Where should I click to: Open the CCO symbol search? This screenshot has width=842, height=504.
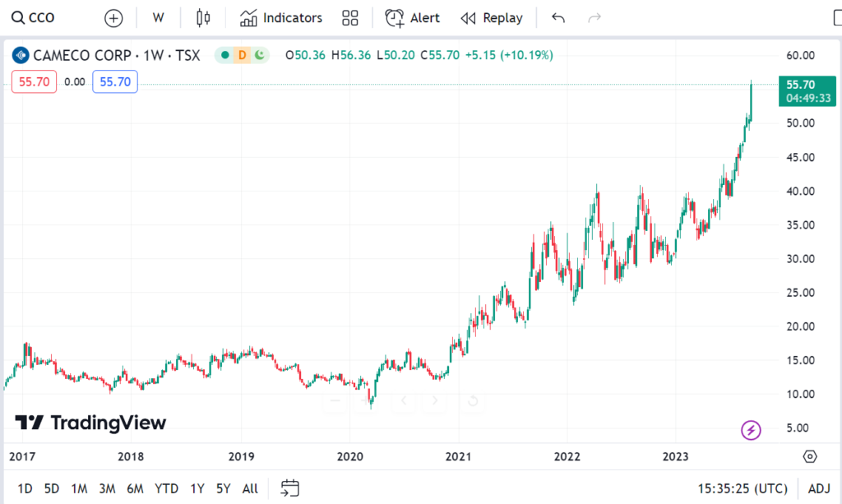[x=33, y=18]
